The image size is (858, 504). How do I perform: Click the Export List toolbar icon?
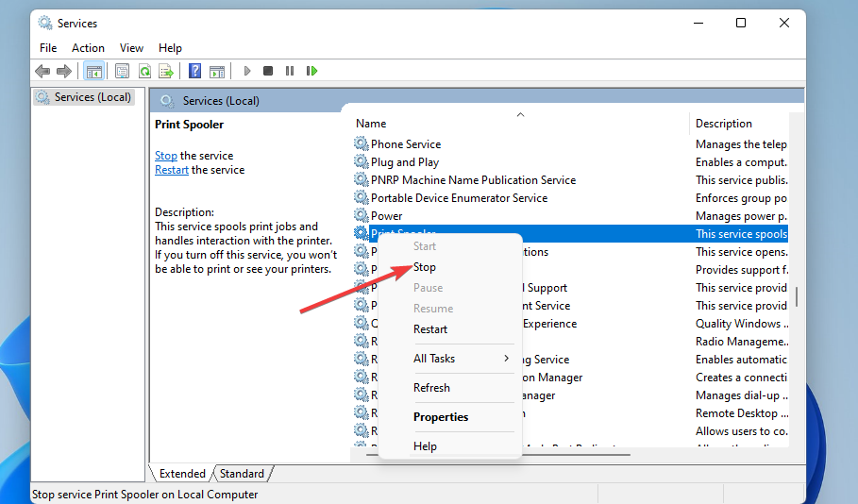pyautogui.click(x=166, y=71)
